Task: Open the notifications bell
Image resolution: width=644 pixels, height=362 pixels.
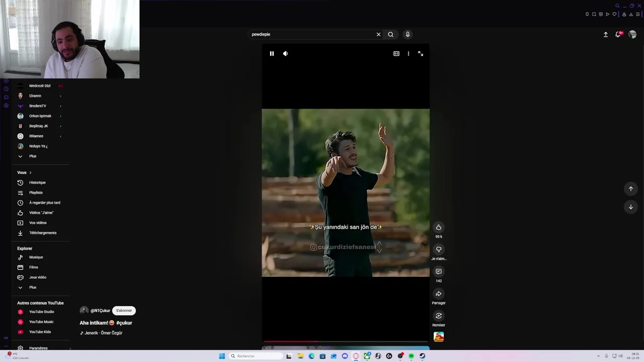Action: point(618,34)
